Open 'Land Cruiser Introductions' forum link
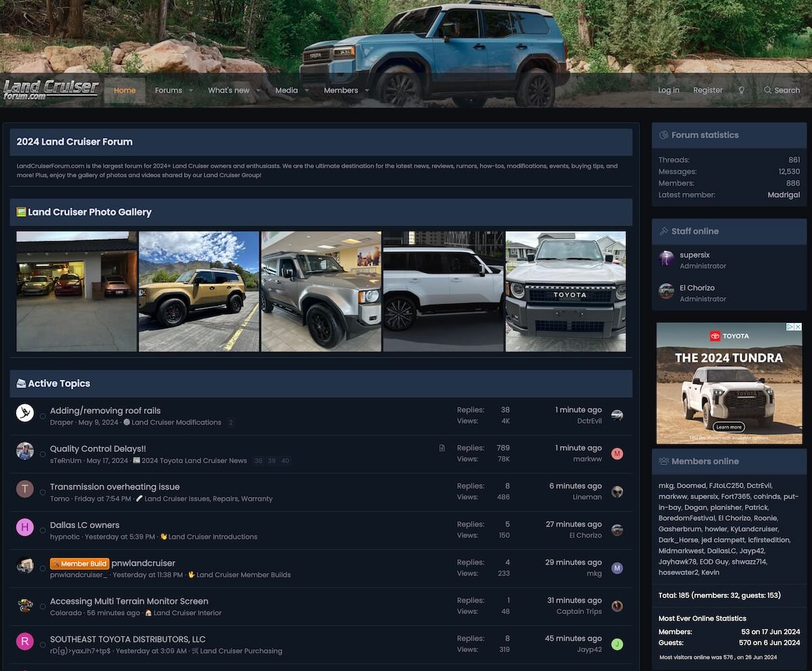The image size is (812, 671). click(x=213, y=537)
